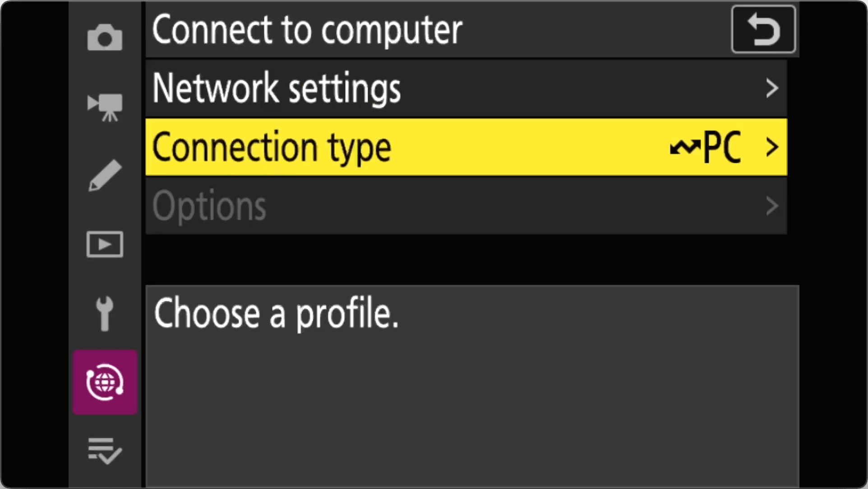868x489 pixels.
Task: Select the highlighted Network menu globe icon
Action: [x=105, y=382]
